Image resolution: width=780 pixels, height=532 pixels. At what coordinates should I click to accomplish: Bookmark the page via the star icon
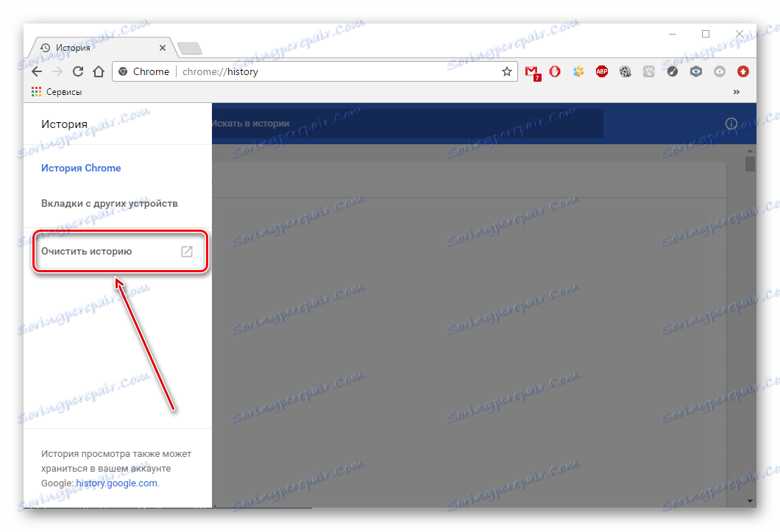point(506,71)
